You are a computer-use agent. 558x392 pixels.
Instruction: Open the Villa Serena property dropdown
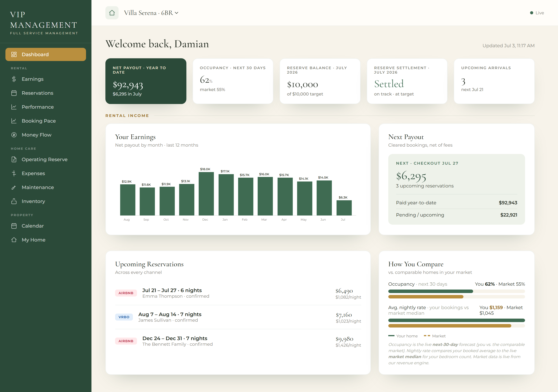151,13
